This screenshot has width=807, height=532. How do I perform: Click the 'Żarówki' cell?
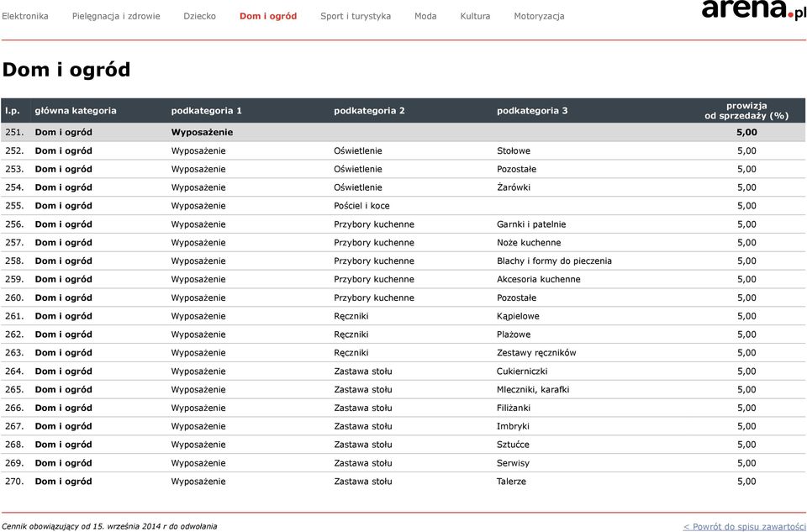tap(514, 187)
